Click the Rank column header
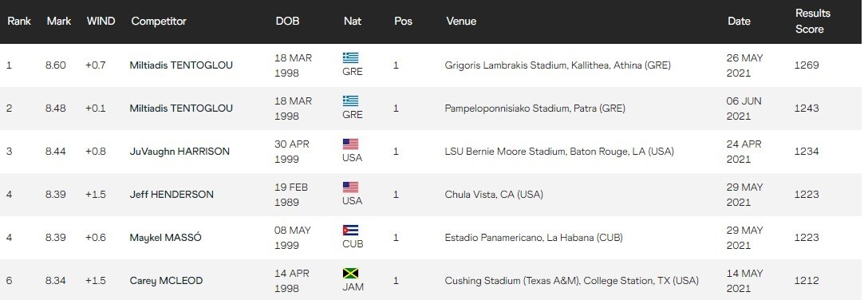868x300 pixels. click(19, 21)
